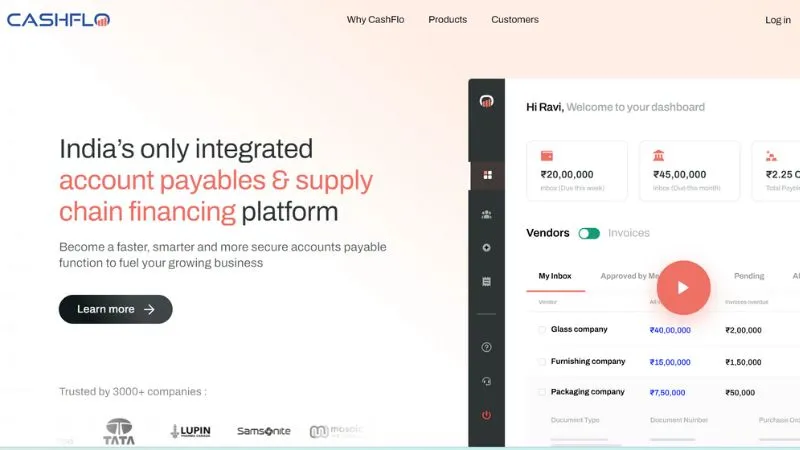800x450 pixels.
Task: Click the Log in link
Action: coord(778,20)
